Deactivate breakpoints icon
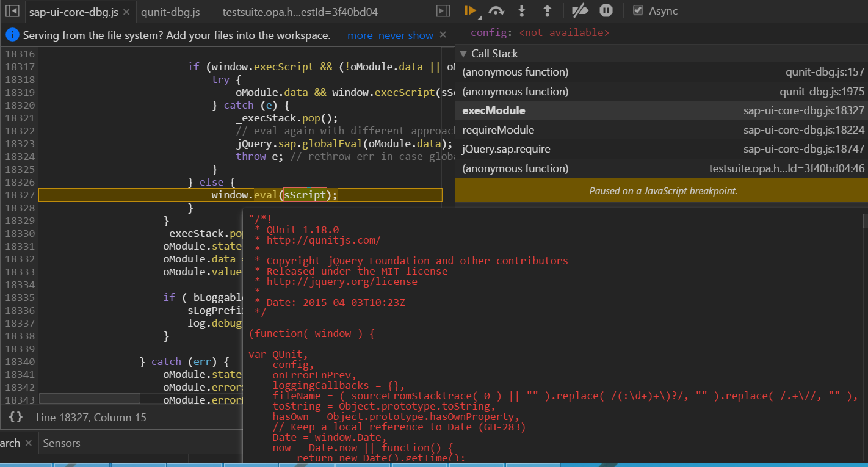This screenshot has height=467, width=868. [x=580, y=10]
